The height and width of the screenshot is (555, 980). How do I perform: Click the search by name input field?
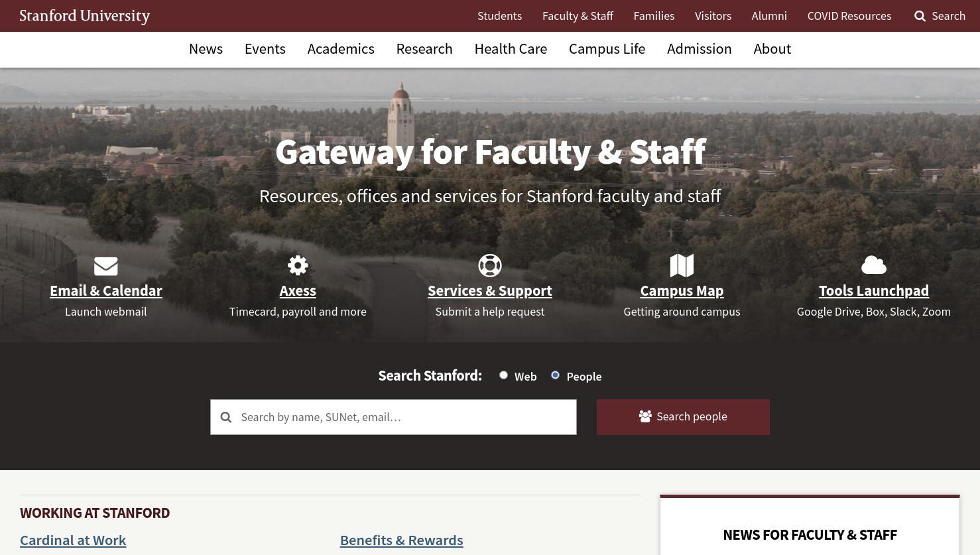click(x=393, y=417)
